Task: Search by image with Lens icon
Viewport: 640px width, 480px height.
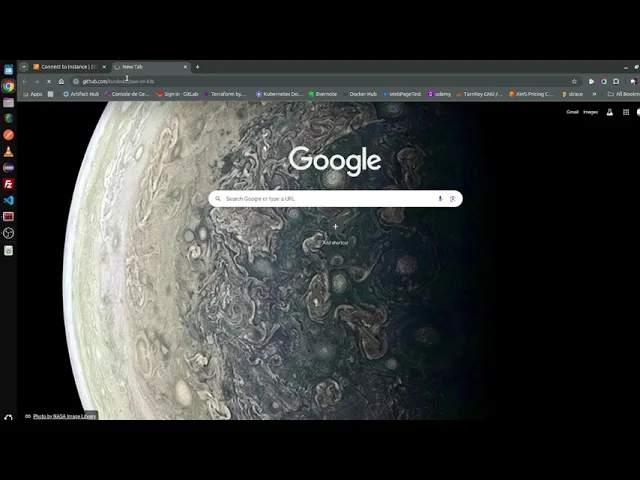Action: pos(452,199)
